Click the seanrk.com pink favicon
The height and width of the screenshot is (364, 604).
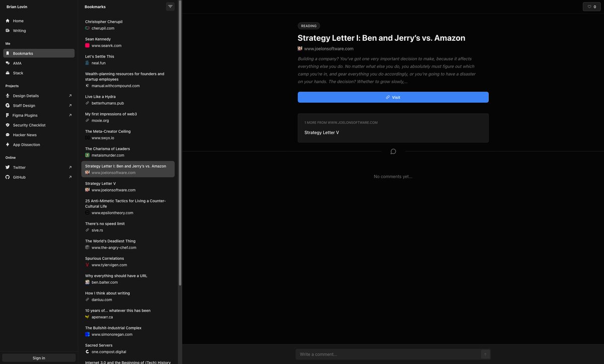tap(87, 46)
